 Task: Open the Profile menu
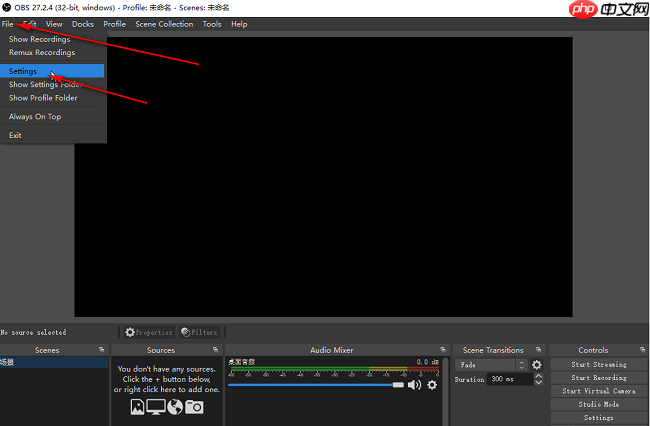pyautogui.click(x=114, y=24)
